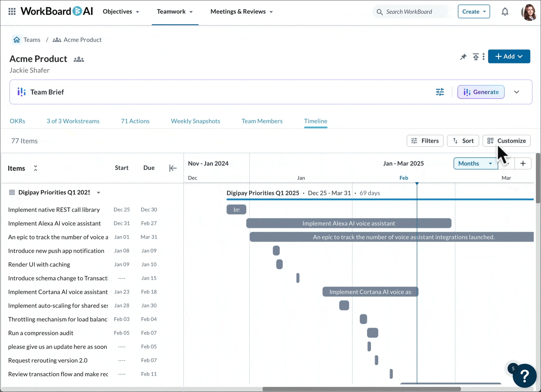Click the Due column header
The image size is (541, 392).
click(149, 168)
